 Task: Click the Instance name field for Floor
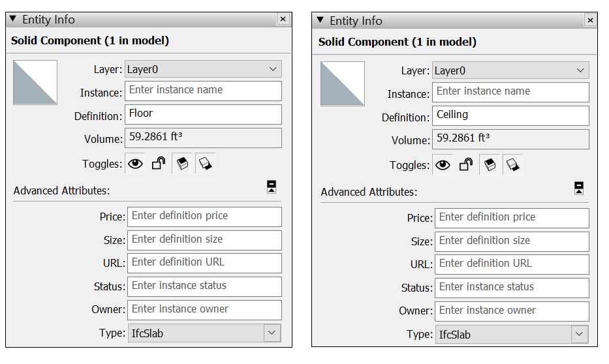[x=204, y=91]
